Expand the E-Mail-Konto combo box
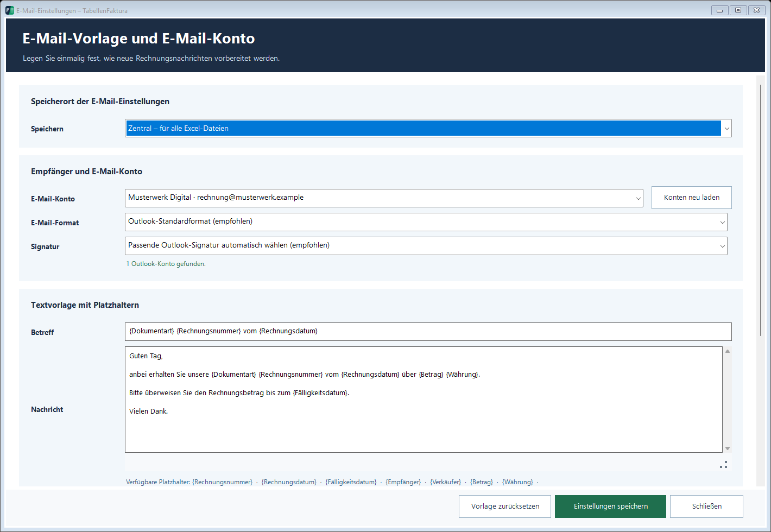The height and width of the screenshot is (532, 771). [x=384, y=198]
